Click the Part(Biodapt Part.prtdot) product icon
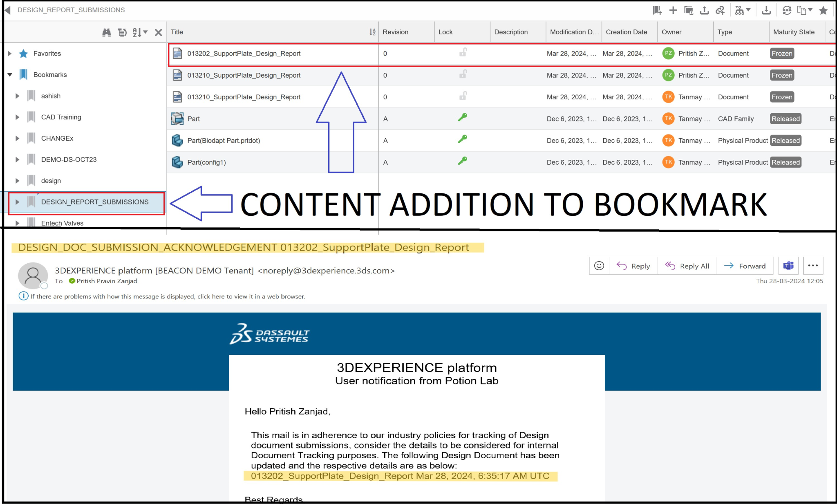Viewport: 837px width, 504px height. pos(177,140)
